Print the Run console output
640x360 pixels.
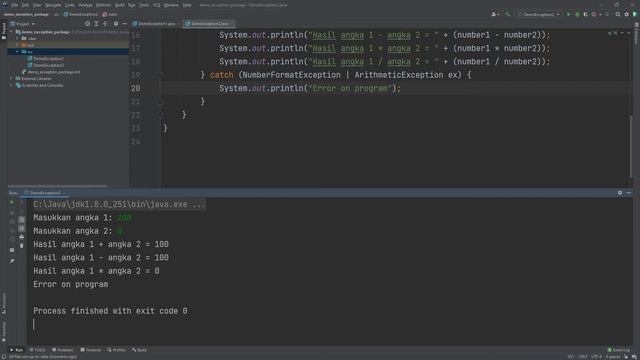22,237
